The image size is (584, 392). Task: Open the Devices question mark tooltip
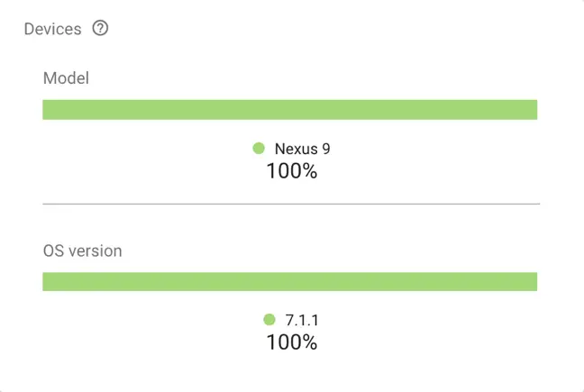(100, 29)
